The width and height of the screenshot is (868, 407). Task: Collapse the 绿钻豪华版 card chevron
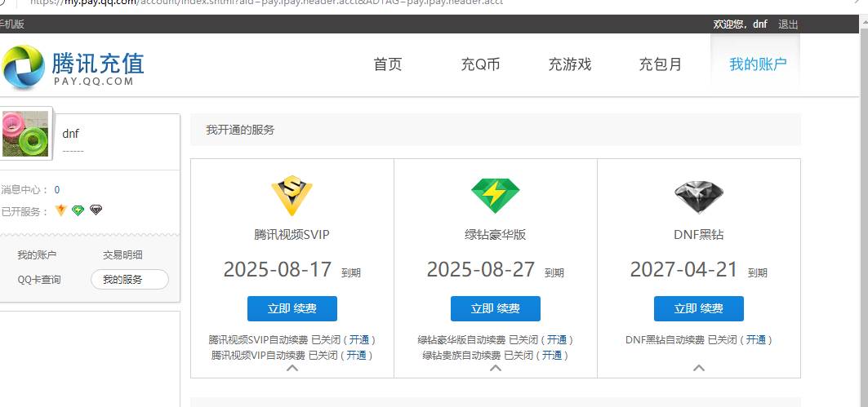(x=496, y=368)
